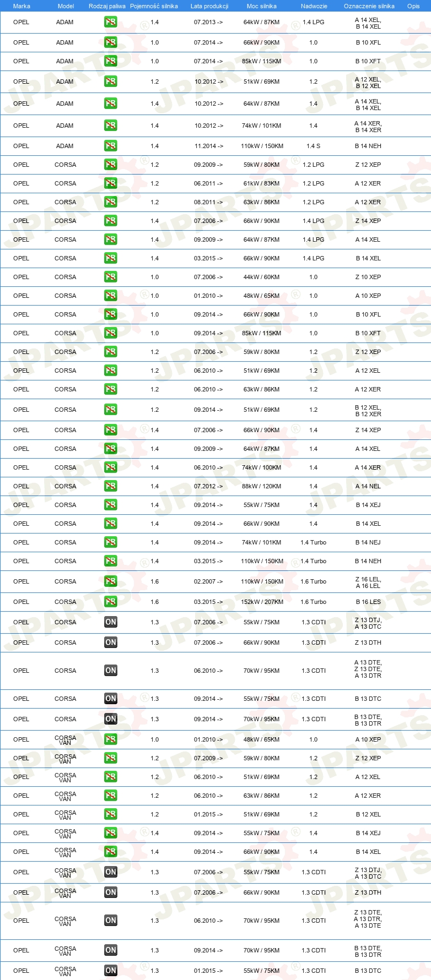Click the Z 10 XEP engine code
Screen dimensions: 431x980
coord(368,277)
